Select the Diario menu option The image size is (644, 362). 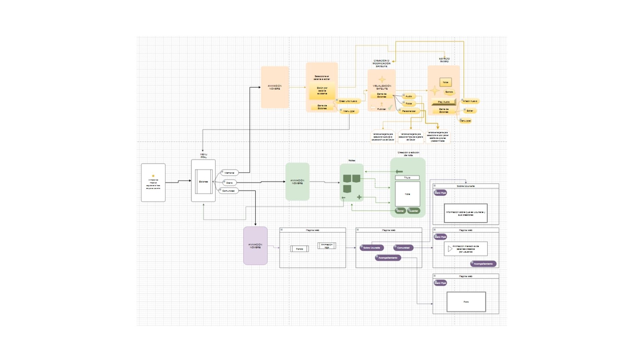coord(229,183)
